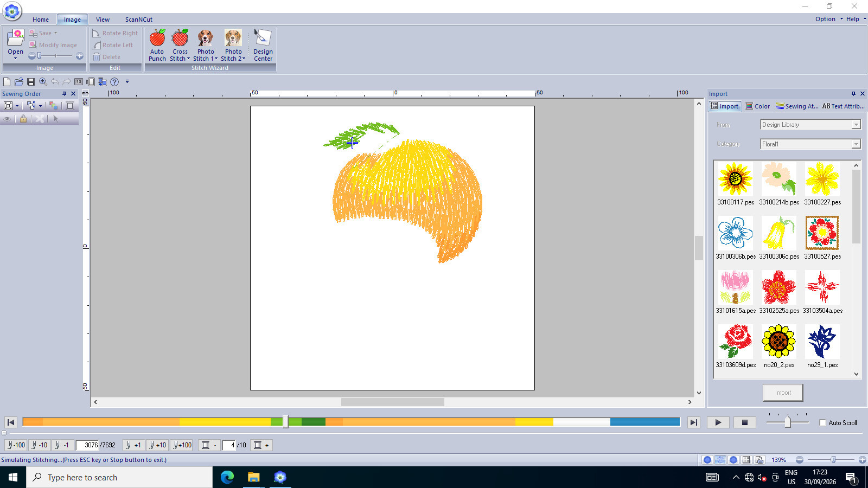Viewport: 868px width, 488px height.
Task: Open the Option menu dropdown
Action: click(829, 19)
